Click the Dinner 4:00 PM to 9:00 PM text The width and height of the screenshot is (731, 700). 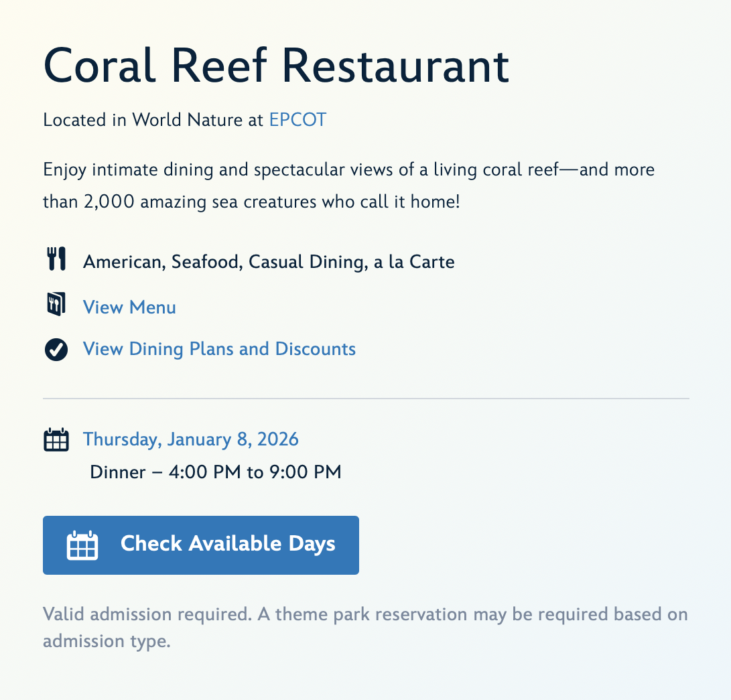point(216,472)
